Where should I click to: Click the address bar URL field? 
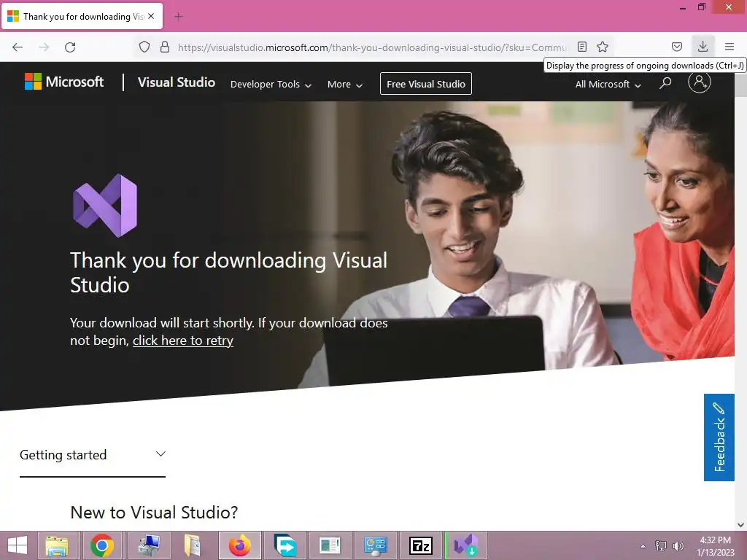coord(371,47)
